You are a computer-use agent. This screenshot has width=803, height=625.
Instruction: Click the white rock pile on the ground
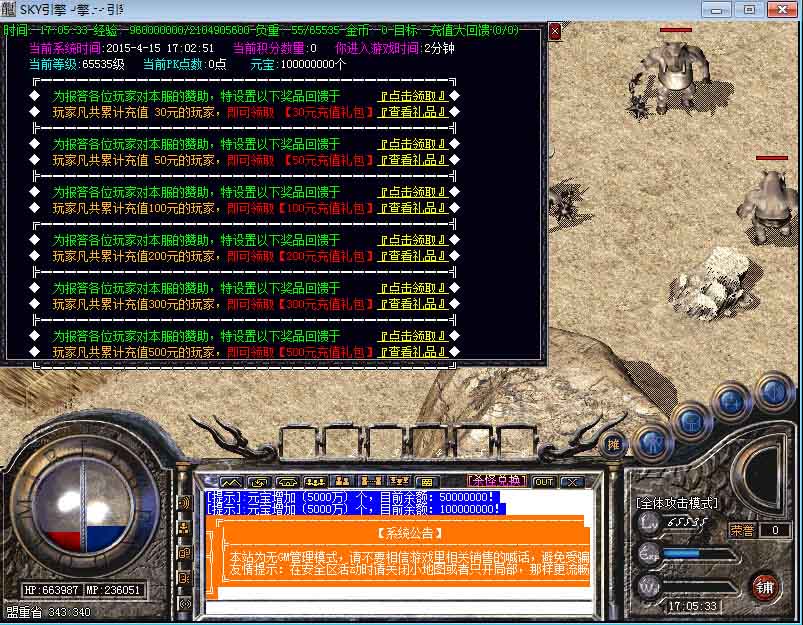[x=714, y=282]
